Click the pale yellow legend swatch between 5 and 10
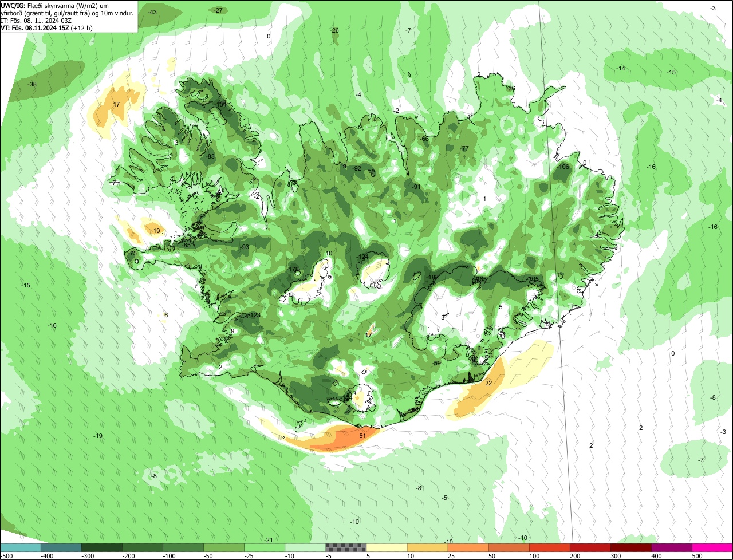 pos(387,547)
